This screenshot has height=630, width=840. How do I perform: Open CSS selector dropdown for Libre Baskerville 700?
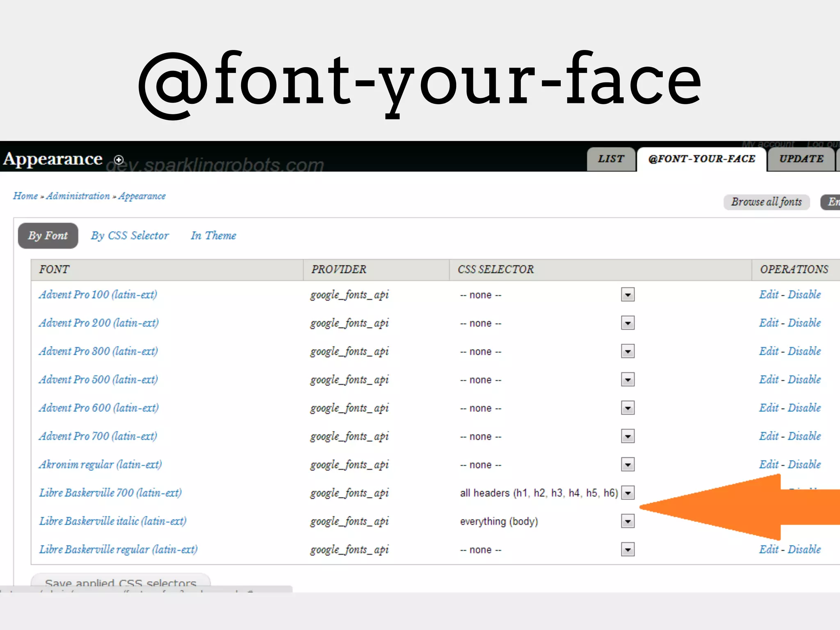point(628,493)
